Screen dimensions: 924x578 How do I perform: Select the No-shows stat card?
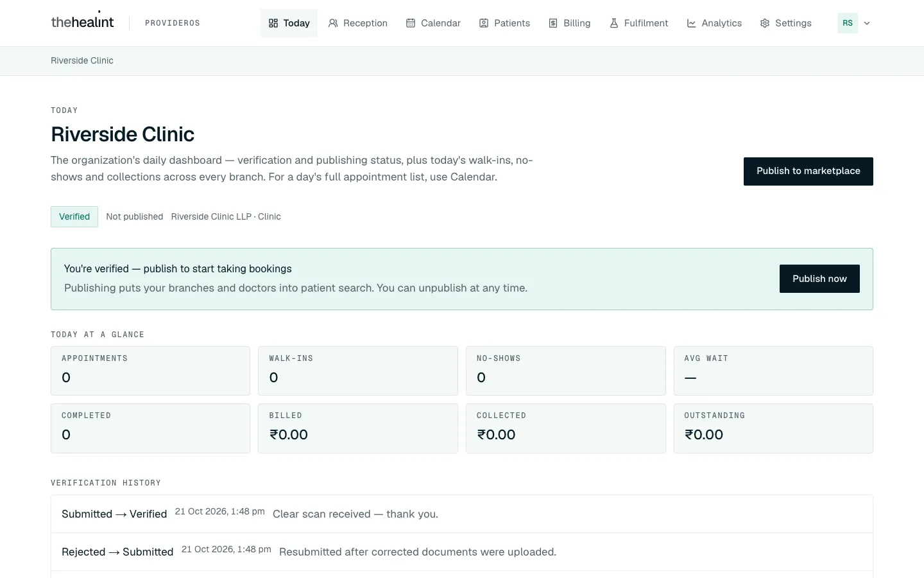pyautogui.click(x=566, y=371)
